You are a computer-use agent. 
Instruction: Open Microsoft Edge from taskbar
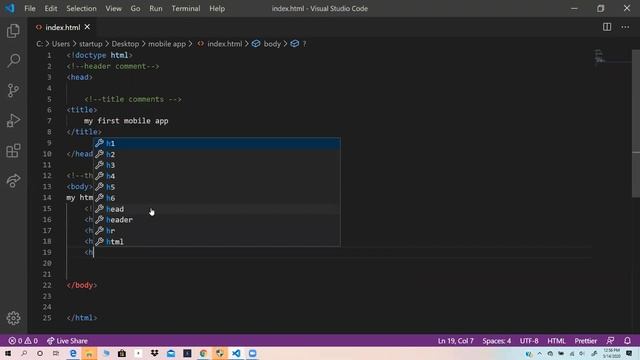click(73, 353)
